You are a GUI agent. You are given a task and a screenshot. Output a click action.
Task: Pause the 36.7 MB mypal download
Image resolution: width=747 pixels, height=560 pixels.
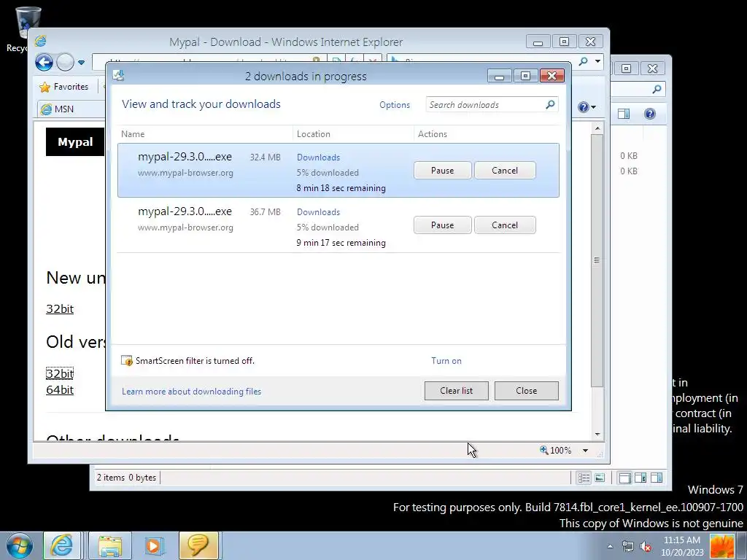coord(442,225)
